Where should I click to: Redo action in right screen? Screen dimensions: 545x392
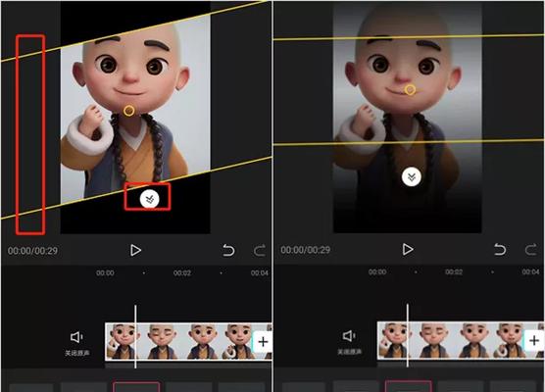530,249
